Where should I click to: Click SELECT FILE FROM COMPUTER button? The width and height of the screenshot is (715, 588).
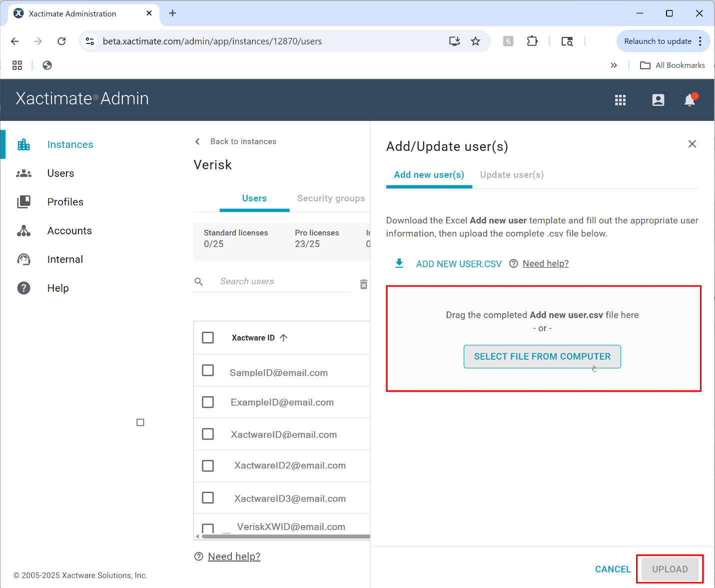point(542,357)
